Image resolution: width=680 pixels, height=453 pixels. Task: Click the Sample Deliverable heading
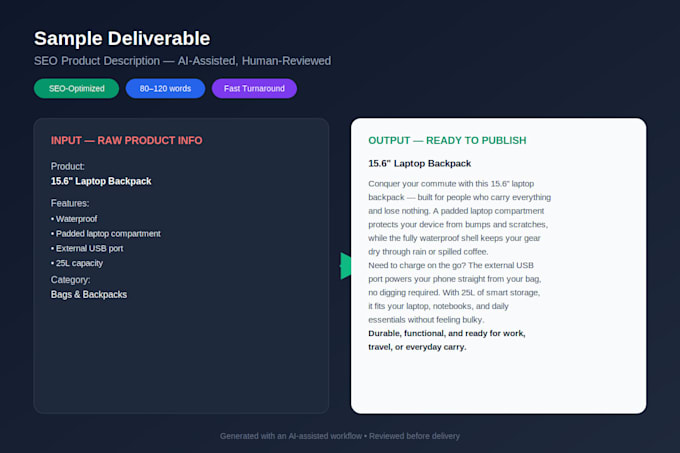(122, 39)
